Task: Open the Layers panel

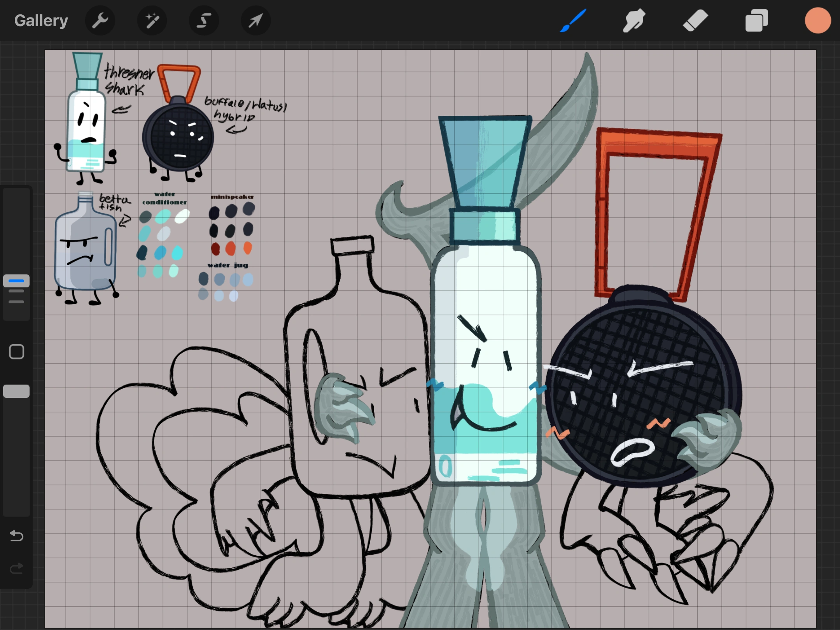Action: point(756,20)
